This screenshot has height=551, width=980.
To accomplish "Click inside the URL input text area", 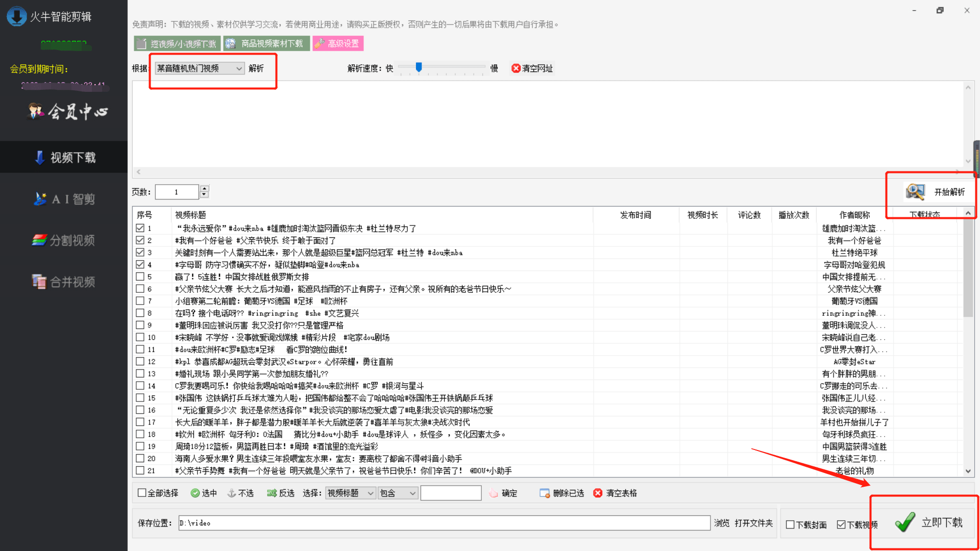I will [x=548, y=124].
